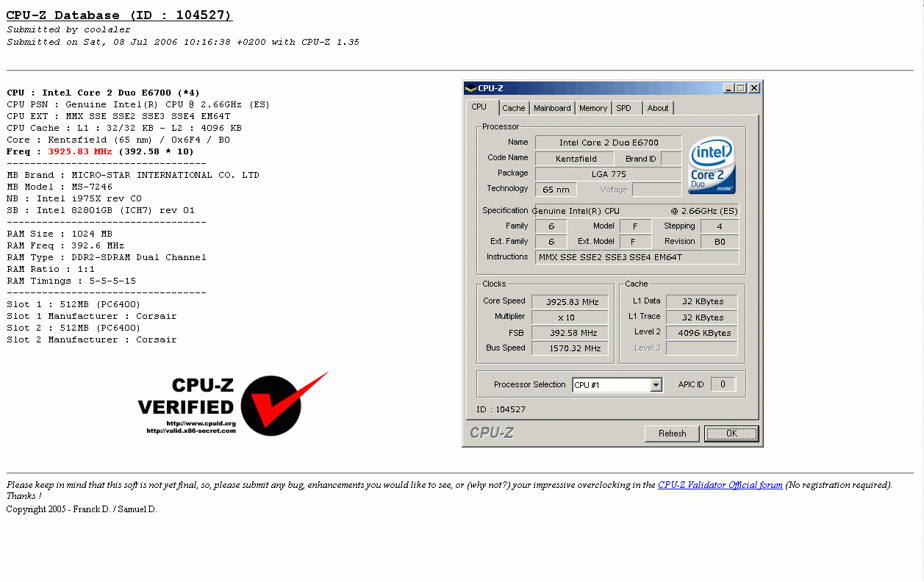924x582 pixels.
Task: Open the Memory tab
Action: tap(593, 108)
